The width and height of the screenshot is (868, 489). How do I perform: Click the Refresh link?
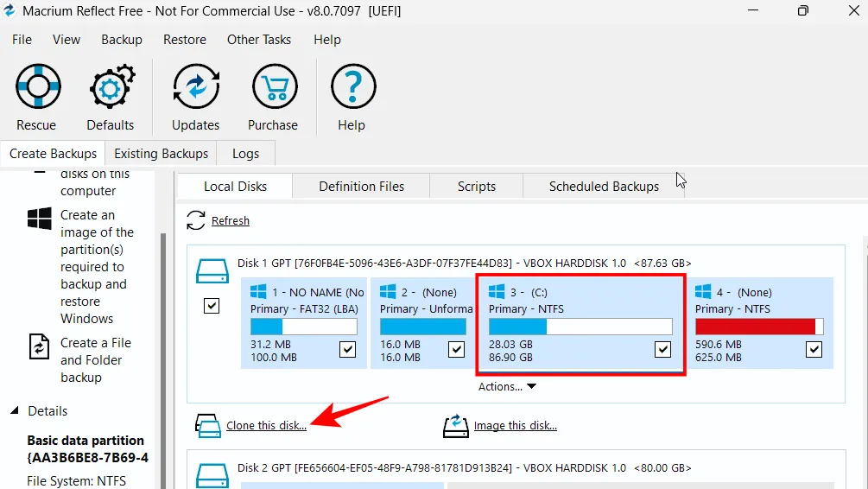231,221
